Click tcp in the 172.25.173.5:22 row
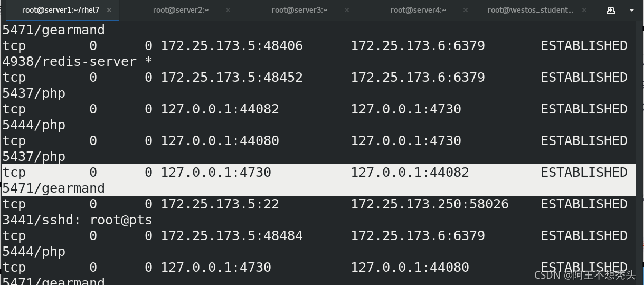Screen dimensions: 644x285 [x=14, y=204]
